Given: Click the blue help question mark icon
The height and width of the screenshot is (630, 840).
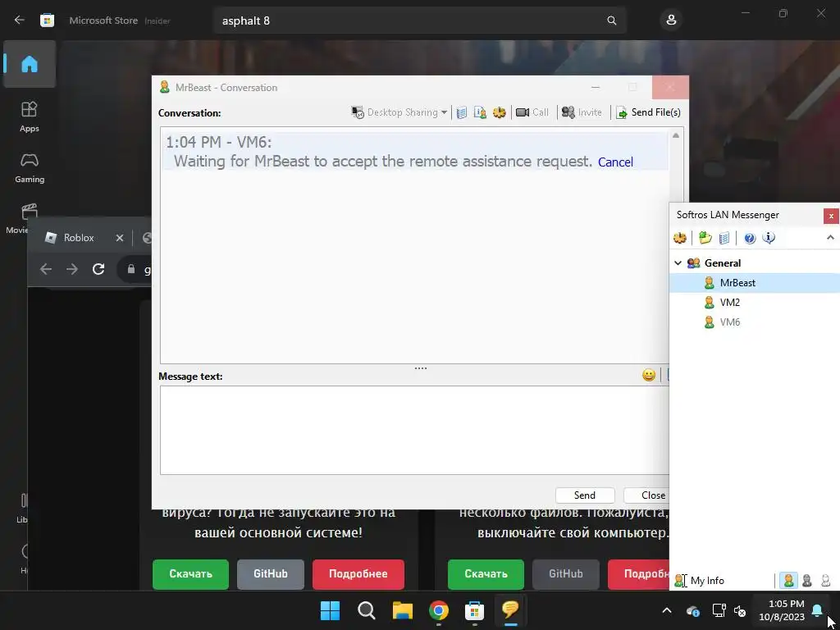Looking at the screenshot, I should [750, 238].
